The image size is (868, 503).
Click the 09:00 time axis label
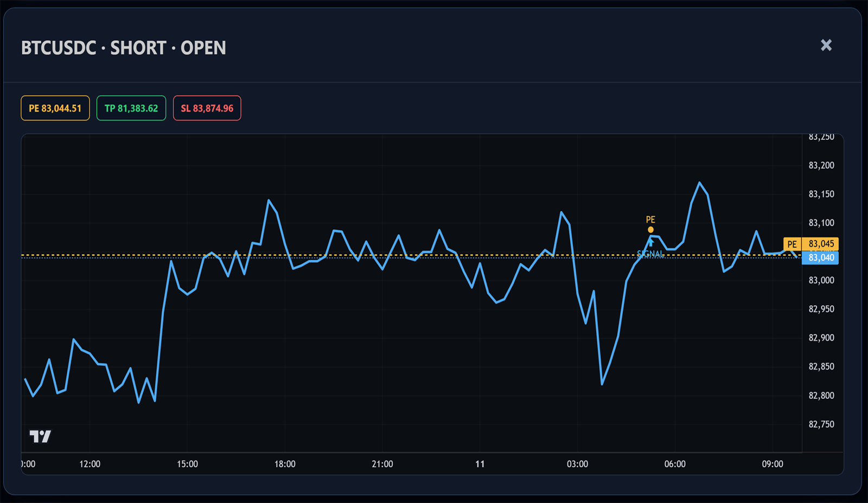click(773, 464)
